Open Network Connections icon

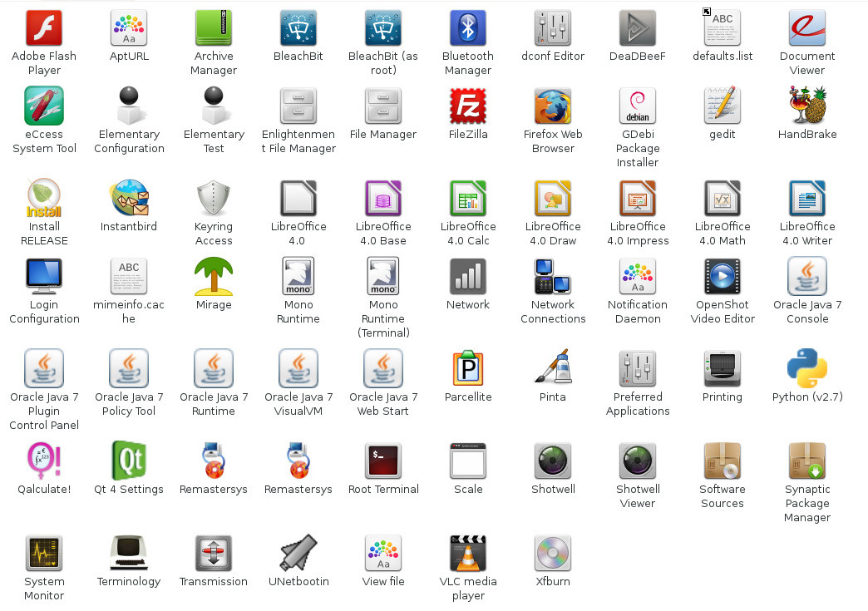pyautogui.click(x=552, y=276)
